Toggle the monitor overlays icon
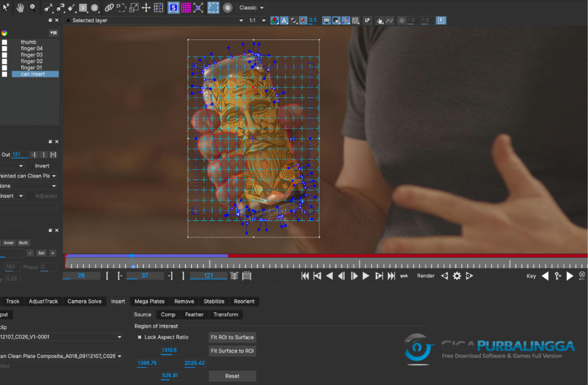Viewport: 588px width, 385px height. point(327,20)
